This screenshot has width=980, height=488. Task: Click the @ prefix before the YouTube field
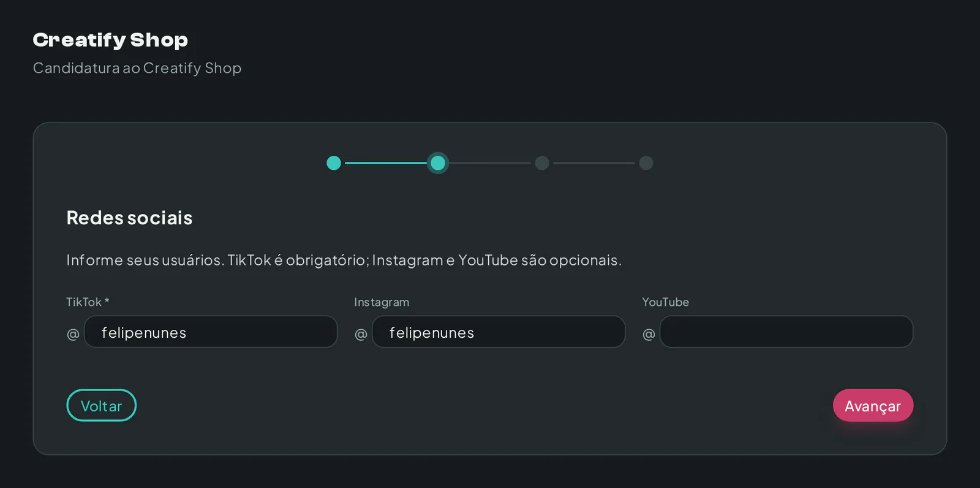coord(649,334)
